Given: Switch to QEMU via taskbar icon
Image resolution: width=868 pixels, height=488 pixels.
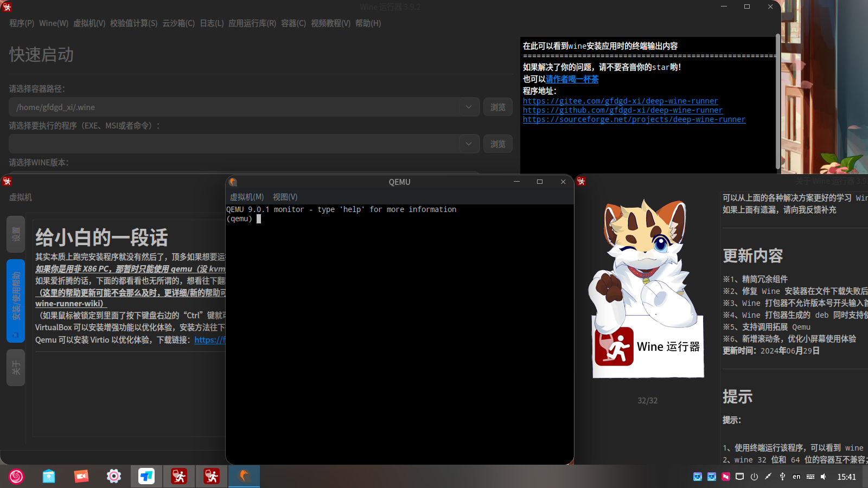Looking at the screenshot, I should [244, 477].
